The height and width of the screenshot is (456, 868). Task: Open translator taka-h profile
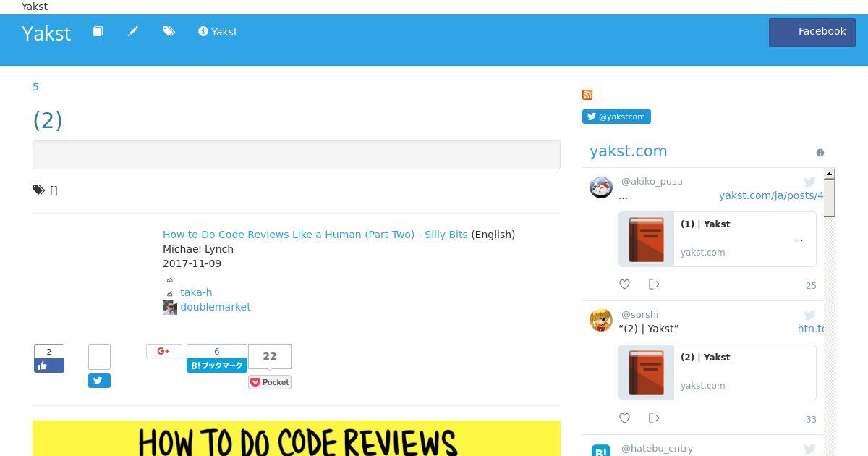pos(196,292)
